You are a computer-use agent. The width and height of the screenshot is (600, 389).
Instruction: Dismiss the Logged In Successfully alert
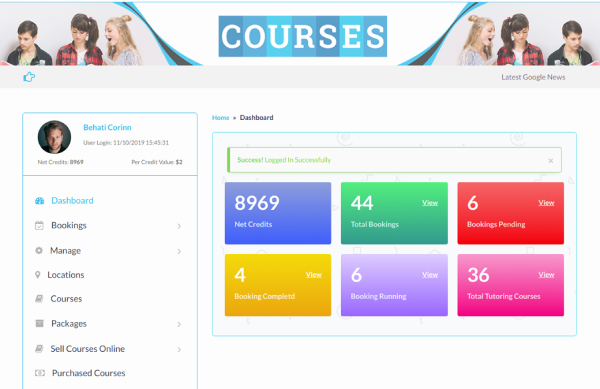pos(551,161)
